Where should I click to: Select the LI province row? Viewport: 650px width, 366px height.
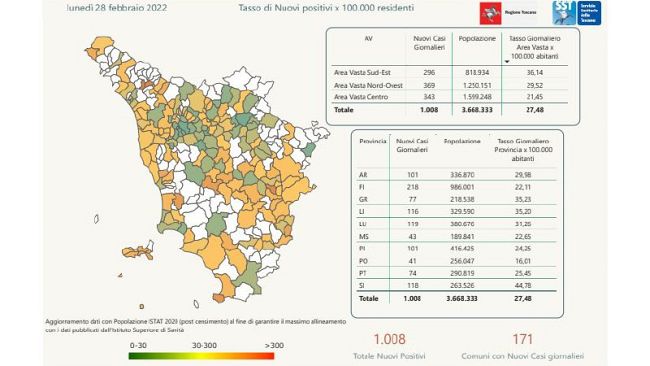pos(456,212)
